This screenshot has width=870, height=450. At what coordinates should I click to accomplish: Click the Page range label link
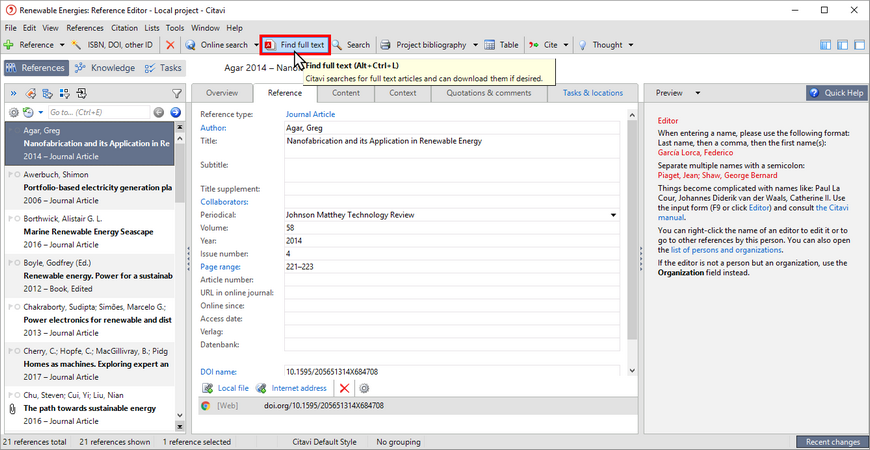(220, 267)
